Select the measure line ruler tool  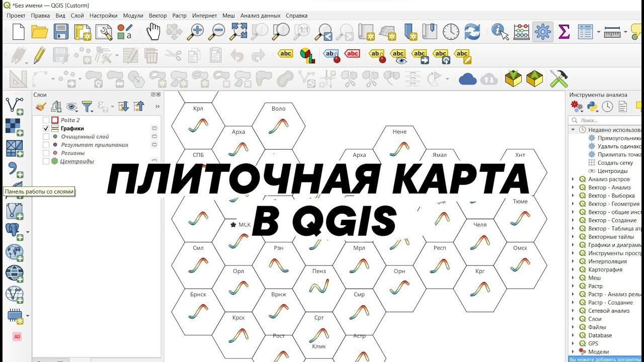coord(612,32)
